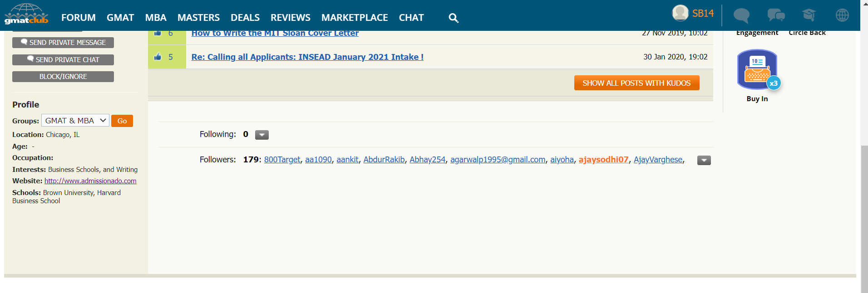Click thumbs-up kudos icon for MIT Sloan post

click(158, 33)
